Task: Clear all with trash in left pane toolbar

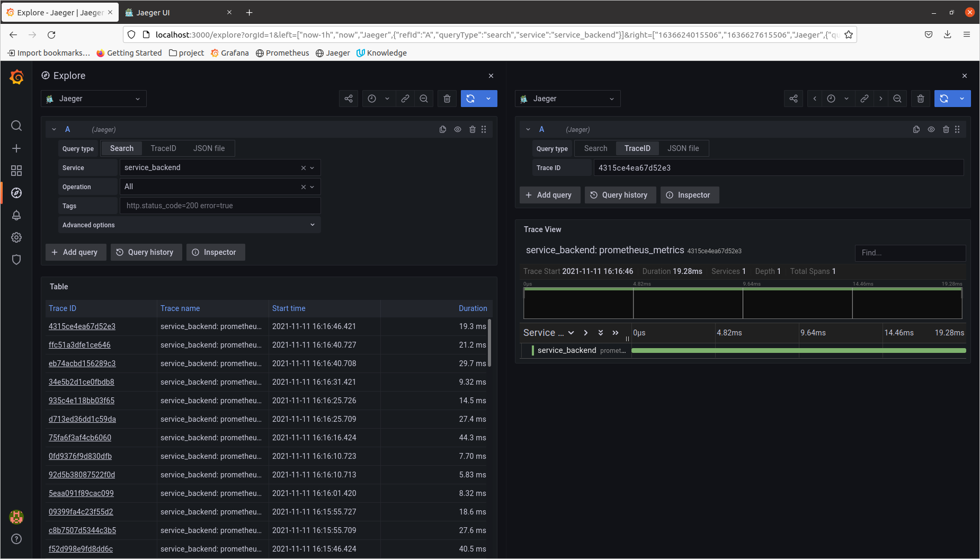Action: (x=447, y=99)
